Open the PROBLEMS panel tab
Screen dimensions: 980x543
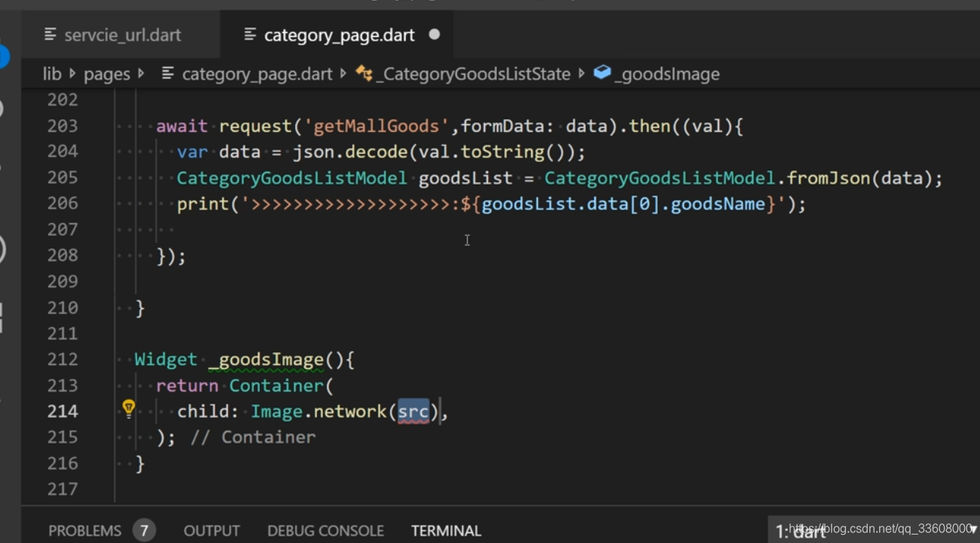tap(84, 531)
